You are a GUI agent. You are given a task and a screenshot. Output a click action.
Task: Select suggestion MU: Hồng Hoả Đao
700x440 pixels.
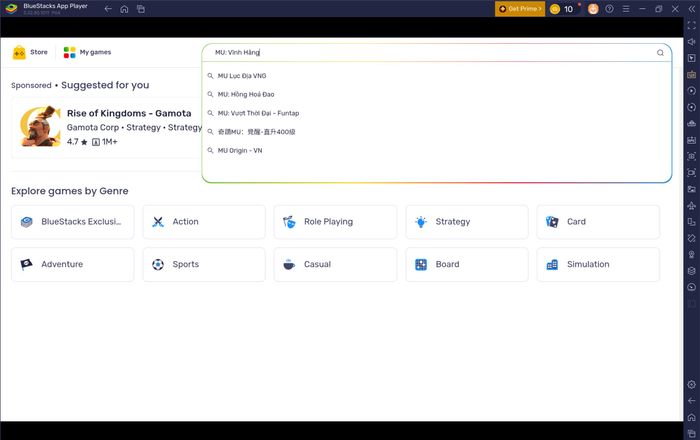tap(246, 95)
